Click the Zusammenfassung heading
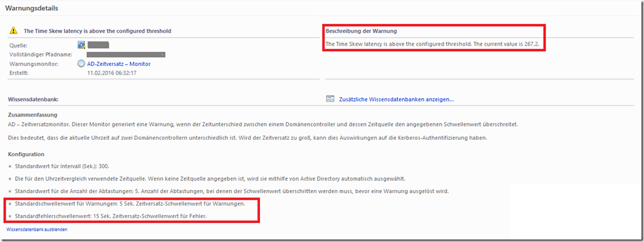 (x=33, y=115)
